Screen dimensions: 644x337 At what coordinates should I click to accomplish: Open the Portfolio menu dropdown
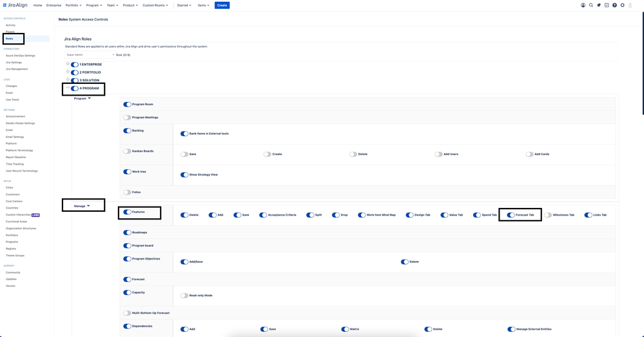[x=73, y=5]
